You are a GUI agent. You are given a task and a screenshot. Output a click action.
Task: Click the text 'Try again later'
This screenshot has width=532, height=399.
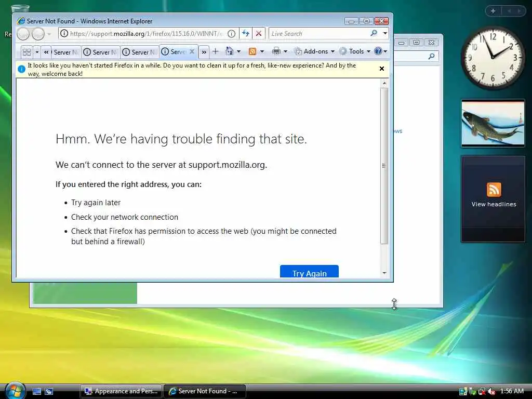pyautogui.click(x=96, y=203)
